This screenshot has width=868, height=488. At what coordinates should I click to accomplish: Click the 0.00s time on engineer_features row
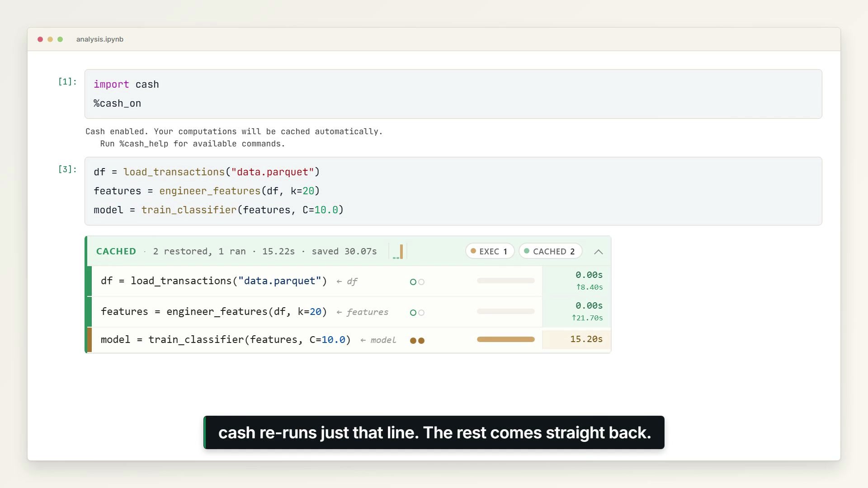[x=589, y=306]
